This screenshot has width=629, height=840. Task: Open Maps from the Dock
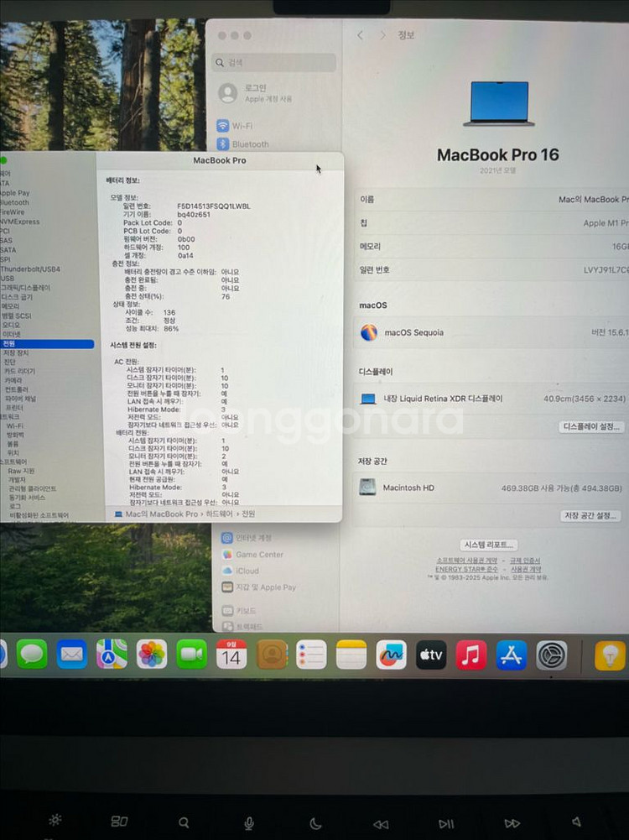[x=112, y=654]
